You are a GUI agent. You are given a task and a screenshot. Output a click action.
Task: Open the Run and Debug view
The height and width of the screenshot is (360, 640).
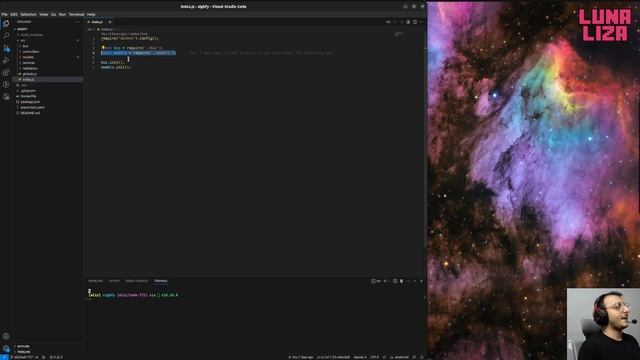pos(6,60)
